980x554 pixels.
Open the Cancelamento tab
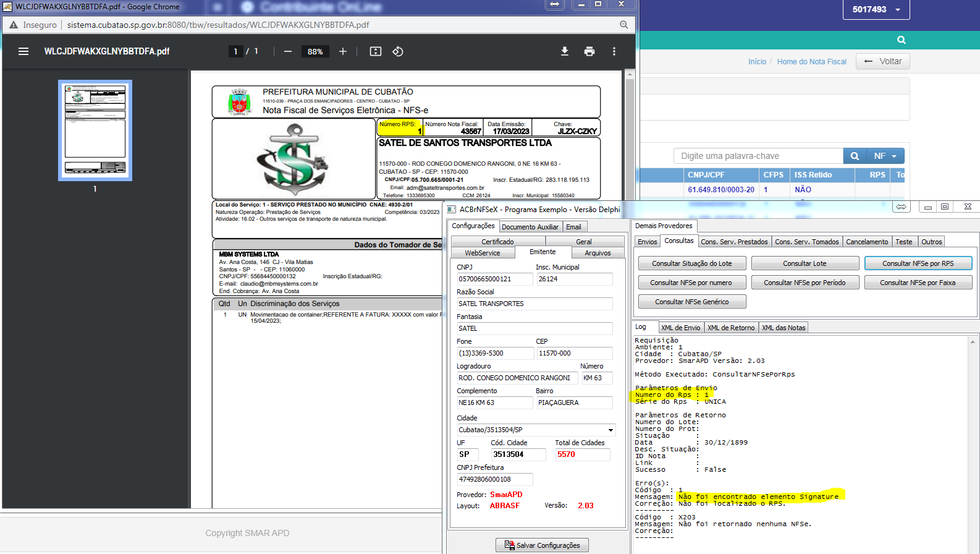(867, 242)
